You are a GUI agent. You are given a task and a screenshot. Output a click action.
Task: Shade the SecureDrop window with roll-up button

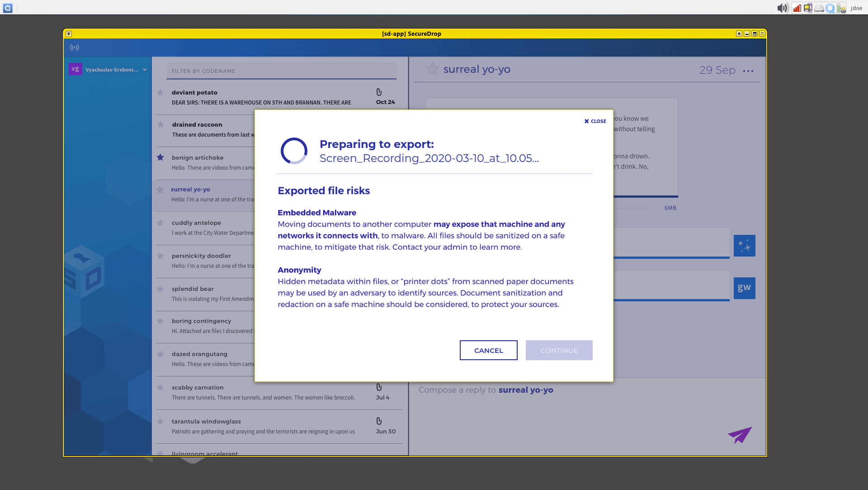pyautogui.click(x=739, y=33)
